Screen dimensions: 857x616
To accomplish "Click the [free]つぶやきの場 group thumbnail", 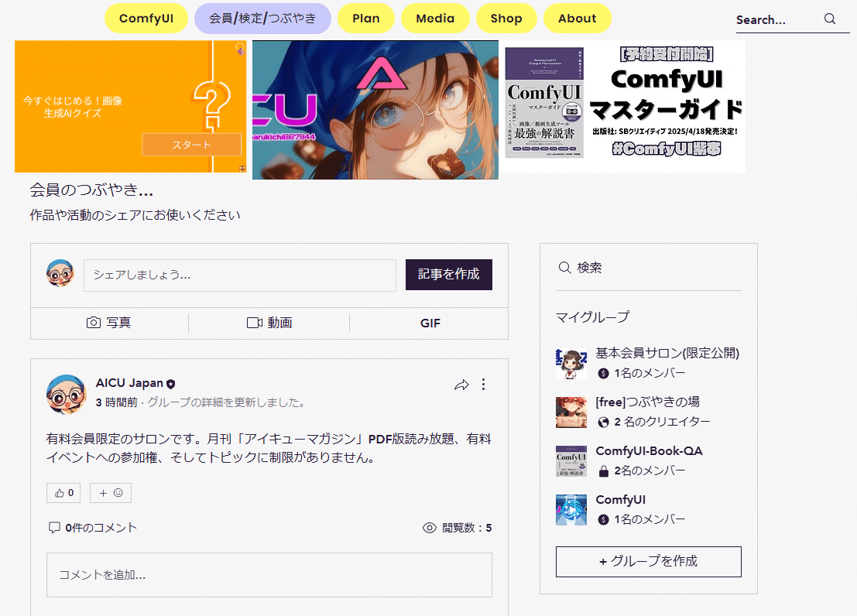I will 571,412.
